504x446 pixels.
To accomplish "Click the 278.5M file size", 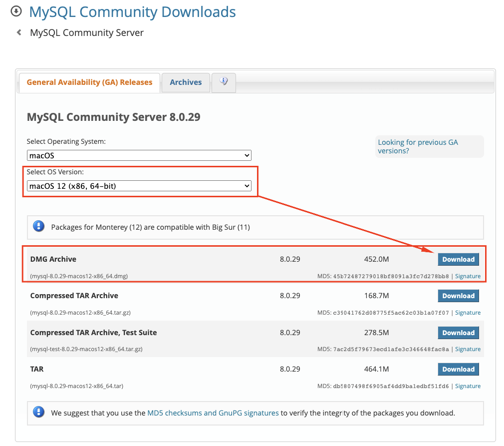I will click(x=376, y=333).
